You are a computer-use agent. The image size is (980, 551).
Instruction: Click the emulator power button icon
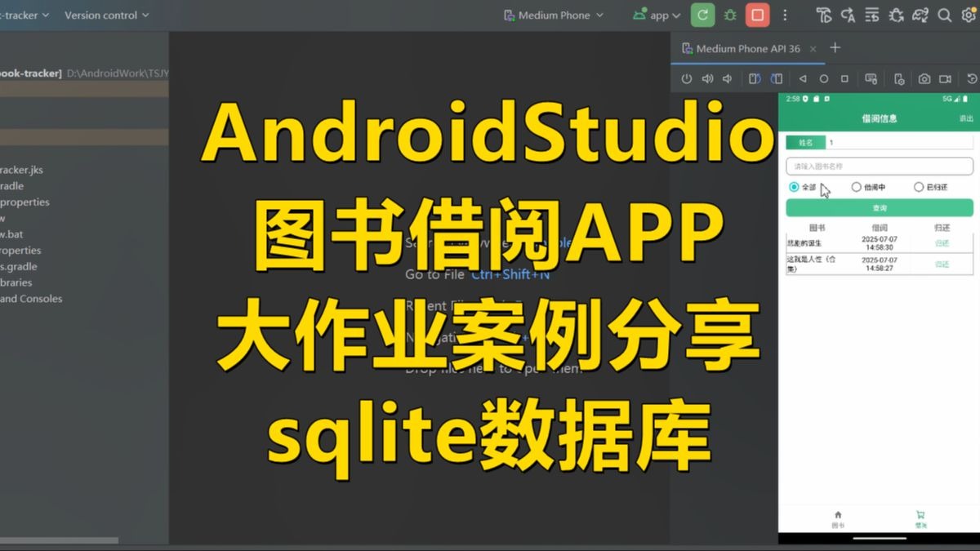686,78
